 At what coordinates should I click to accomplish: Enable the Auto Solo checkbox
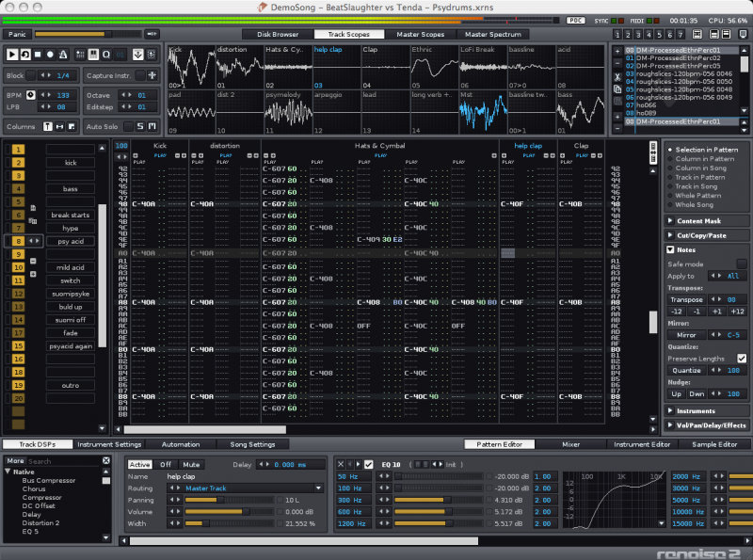coord(128,126)
